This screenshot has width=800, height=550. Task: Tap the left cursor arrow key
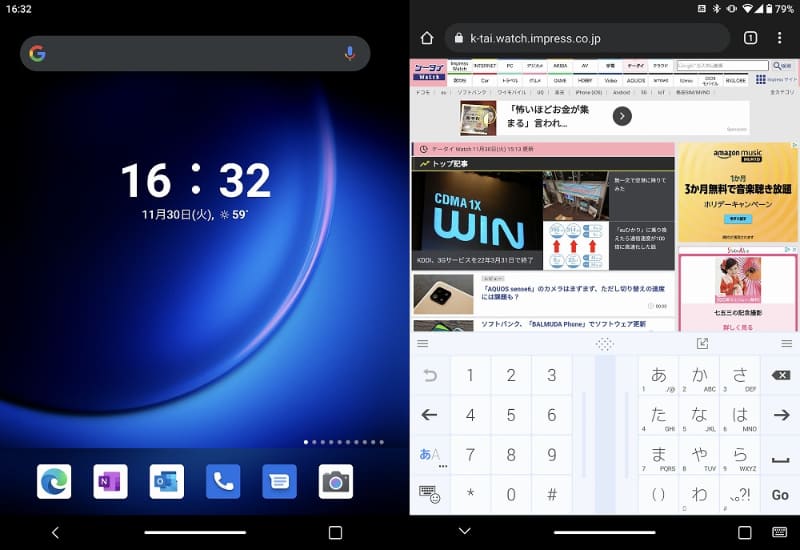pos(430,415)
